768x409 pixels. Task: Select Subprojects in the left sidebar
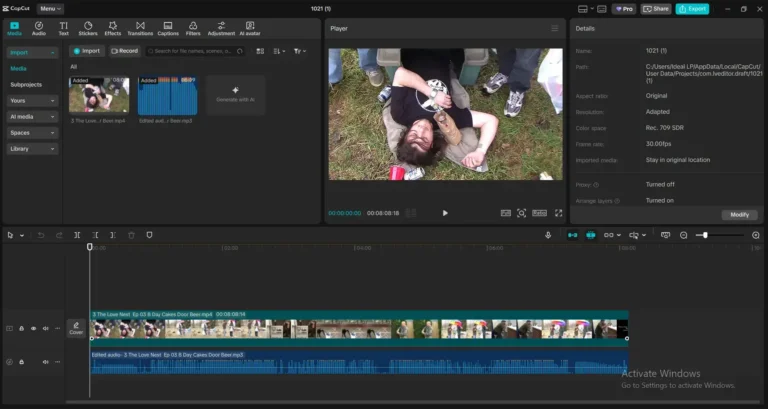pos(26,84)
